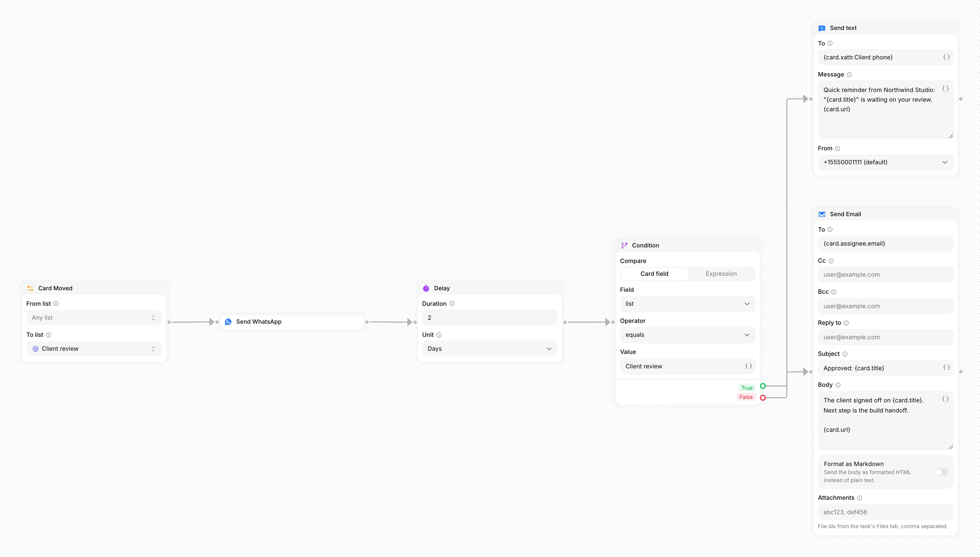
Task: Insert variable in email Subject field
Action: 946,367
